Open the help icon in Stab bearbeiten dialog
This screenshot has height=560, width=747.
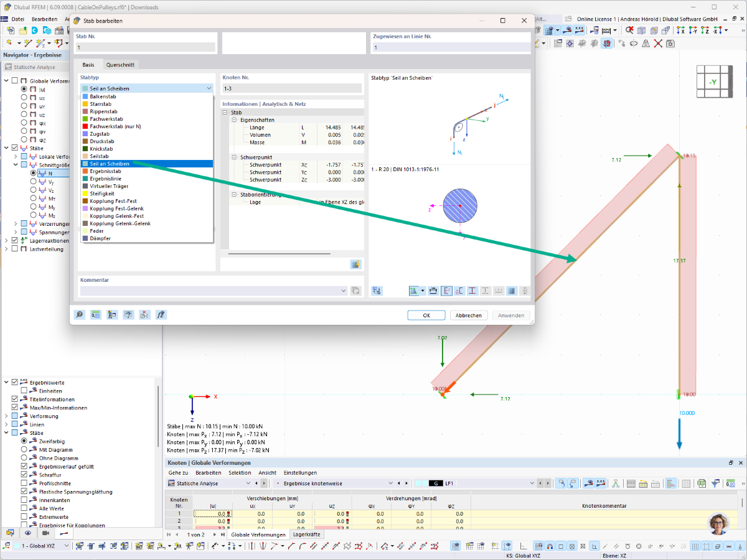(x=80, y=315)
